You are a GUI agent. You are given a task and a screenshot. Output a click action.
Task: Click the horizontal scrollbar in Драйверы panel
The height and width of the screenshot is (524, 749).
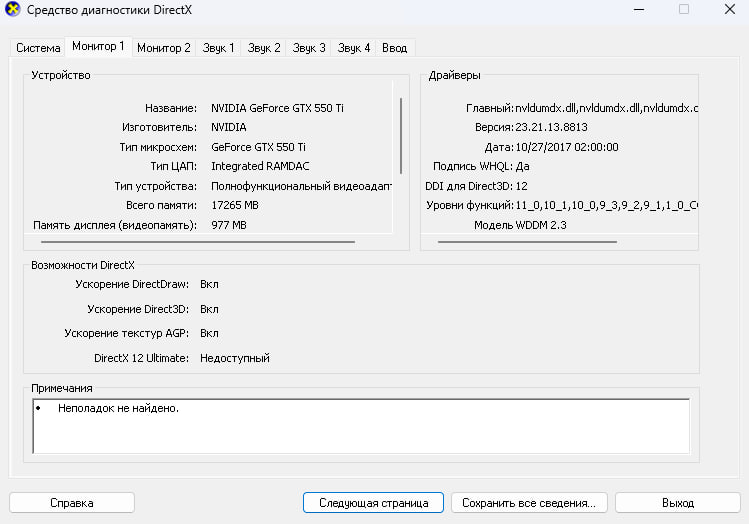tap(527, 242)
